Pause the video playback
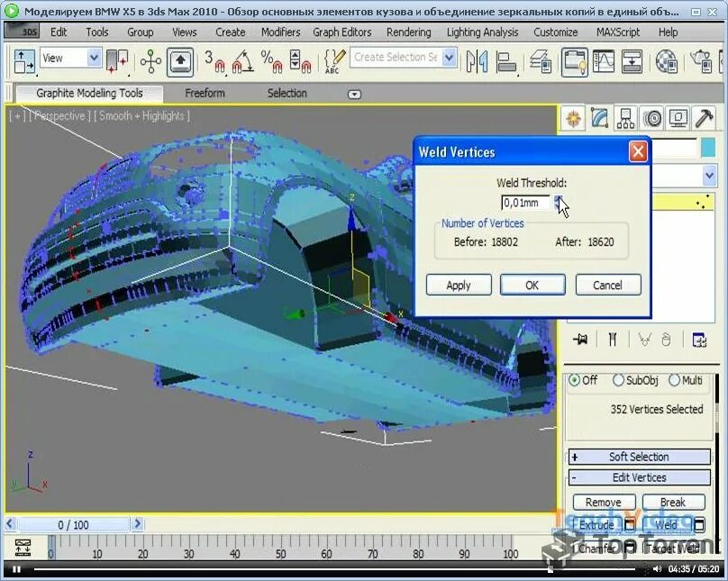This screenshot has height=581, width=728. point(17,569)
